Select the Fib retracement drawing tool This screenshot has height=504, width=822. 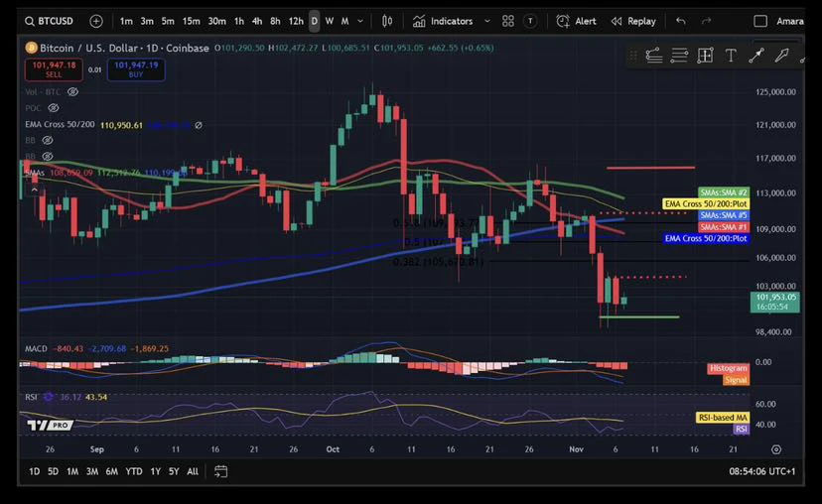click(x=653, y=56)
